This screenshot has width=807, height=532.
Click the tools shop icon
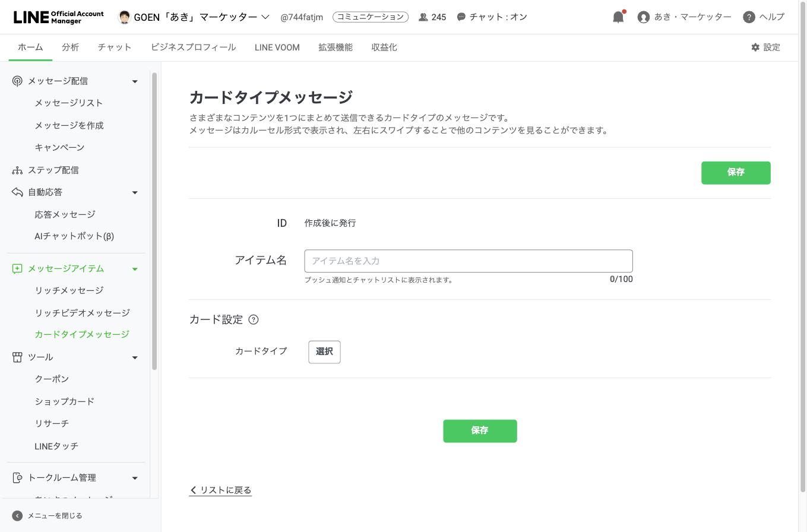(x=17, y=357)
